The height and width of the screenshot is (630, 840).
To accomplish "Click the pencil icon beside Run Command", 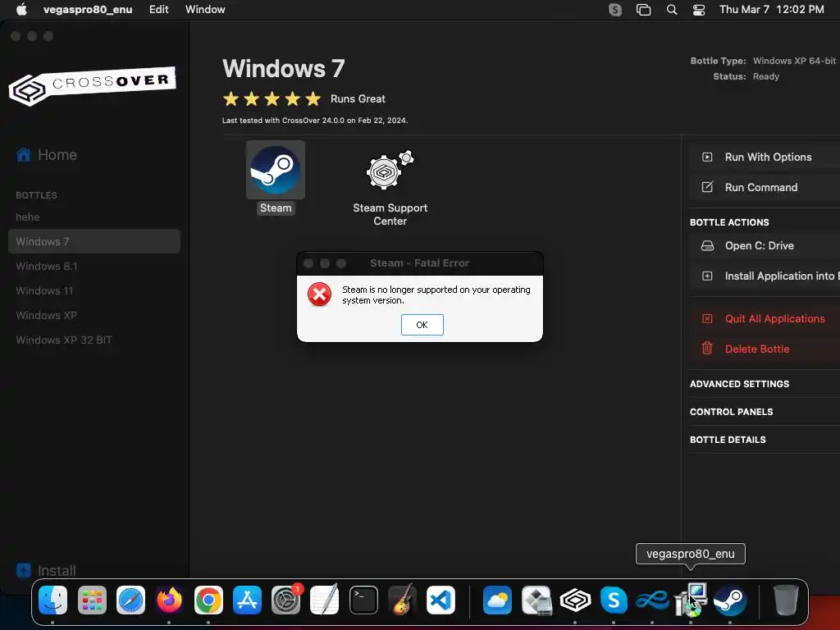I will click(707, 187).
